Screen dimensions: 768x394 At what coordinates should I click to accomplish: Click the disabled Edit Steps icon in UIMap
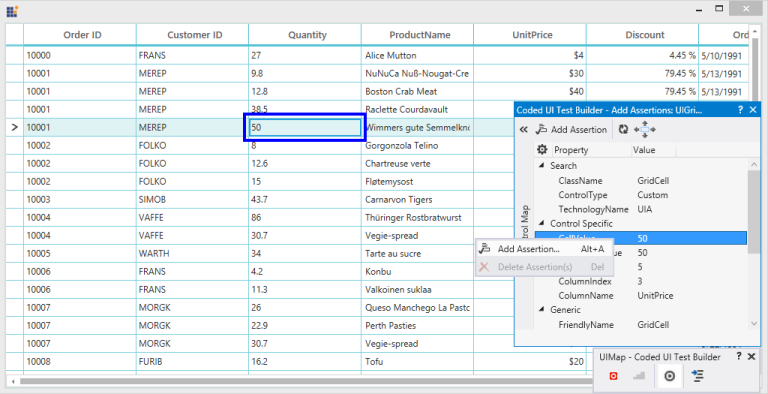639,376
